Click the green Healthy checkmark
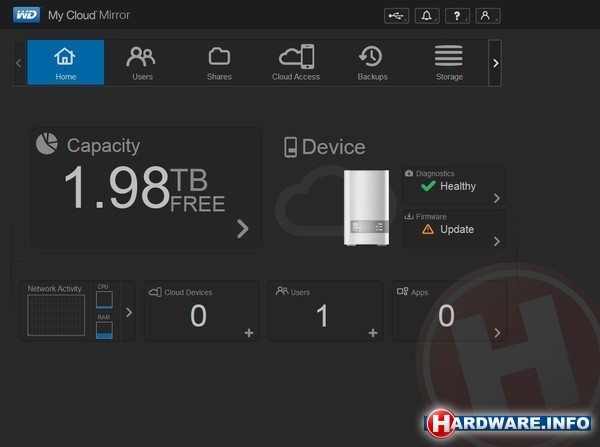This screenshot has width=600, height=447. coord(428,186)
